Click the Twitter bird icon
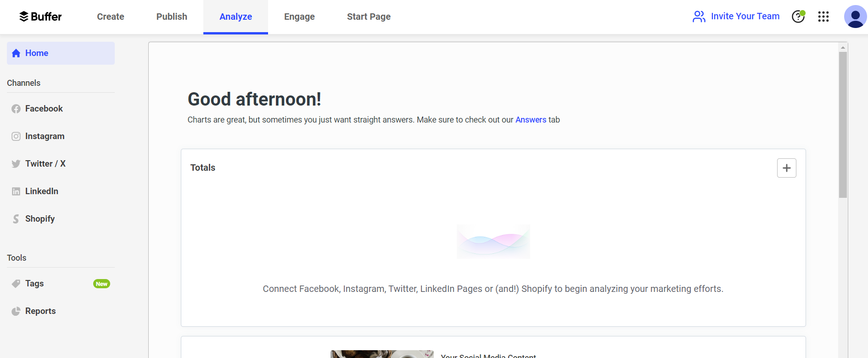Image resolution: width=868 pixels, height=358 pixels. coord(16,164)
